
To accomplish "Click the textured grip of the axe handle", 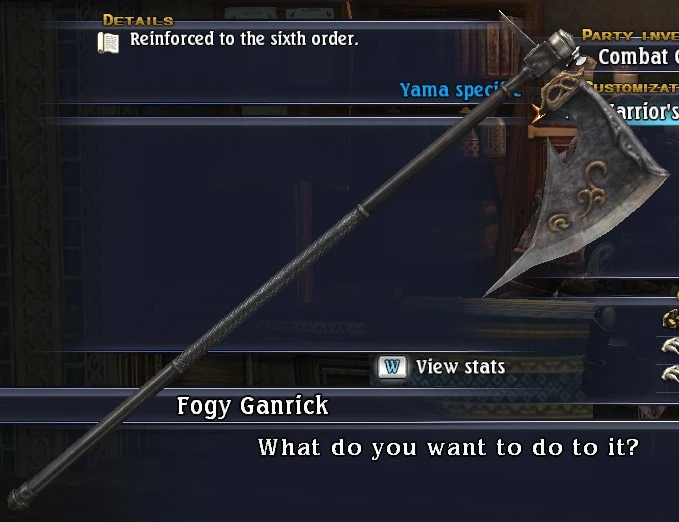I will pos(266,286).
